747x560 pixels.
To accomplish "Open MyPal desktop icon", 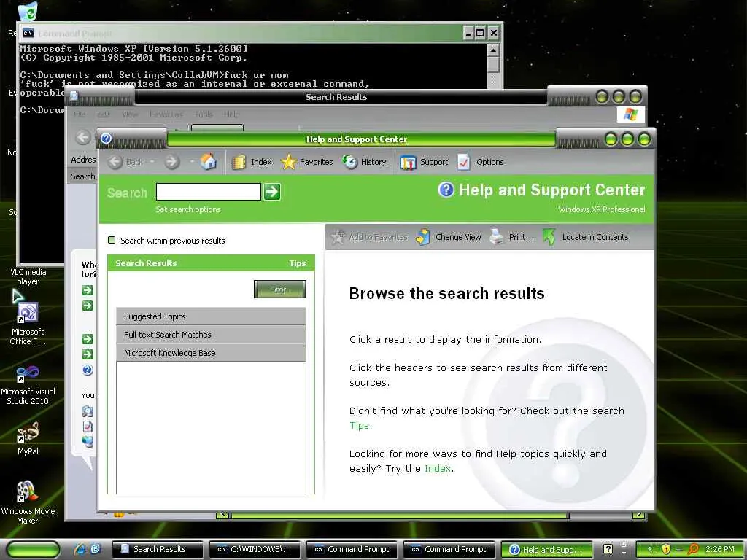I will pos(28,433).
